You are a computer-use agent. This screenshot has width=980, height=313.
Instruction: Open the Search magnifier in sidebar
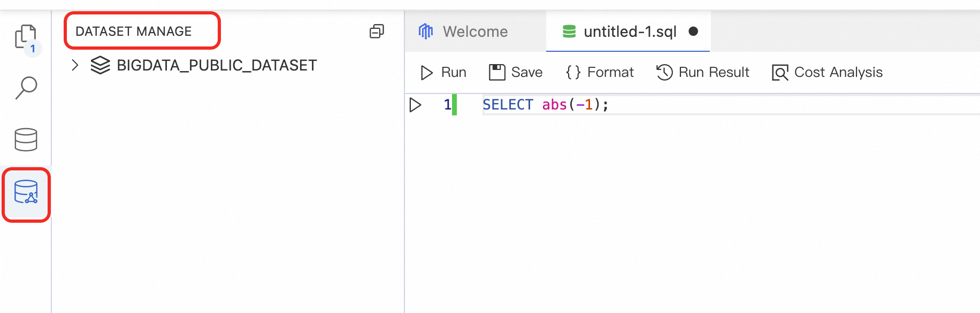[26, 88]
